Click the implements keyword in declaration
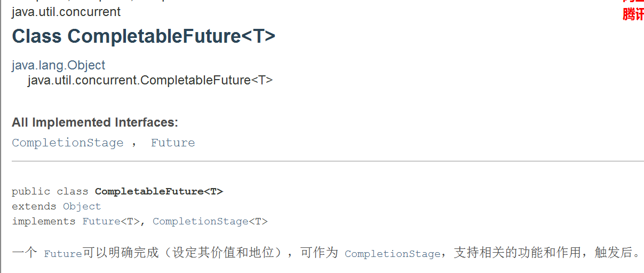This screenshot has width=644, height=273. point(44,221)
